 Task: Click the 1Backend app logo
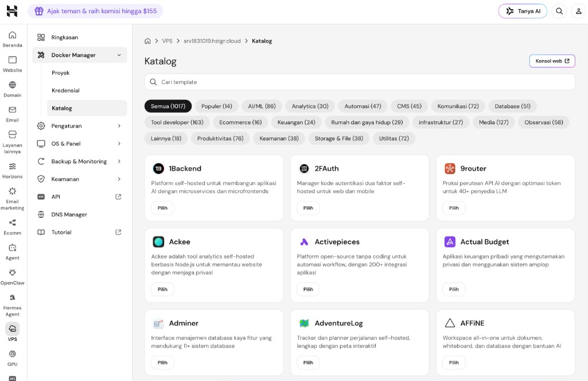click(x=158, y=168)
